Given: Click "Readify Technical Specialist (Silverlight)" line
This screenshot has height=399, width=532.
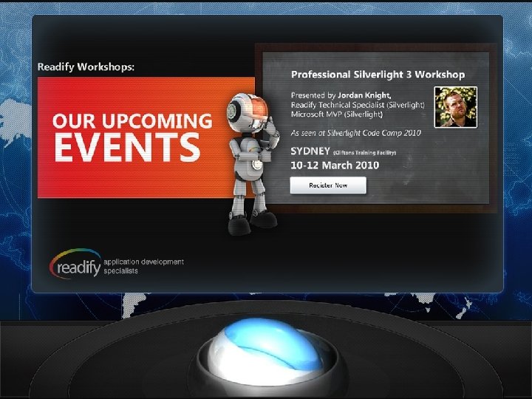Looking at the screenshot, I should click(x=358, y=105).
